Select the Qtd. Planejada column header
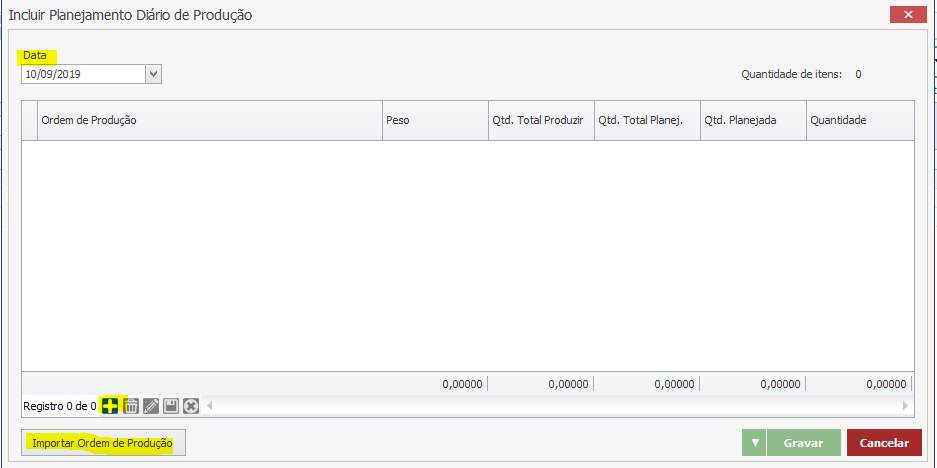The image size is (937, 468). pos(753,120)
